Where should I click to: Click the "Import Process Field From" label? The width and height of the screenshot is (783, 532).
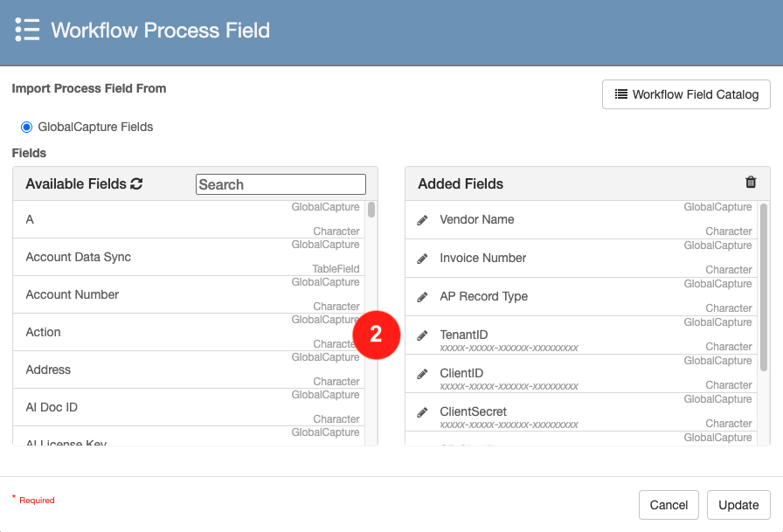pyautogui.click(x=89, y=88)
